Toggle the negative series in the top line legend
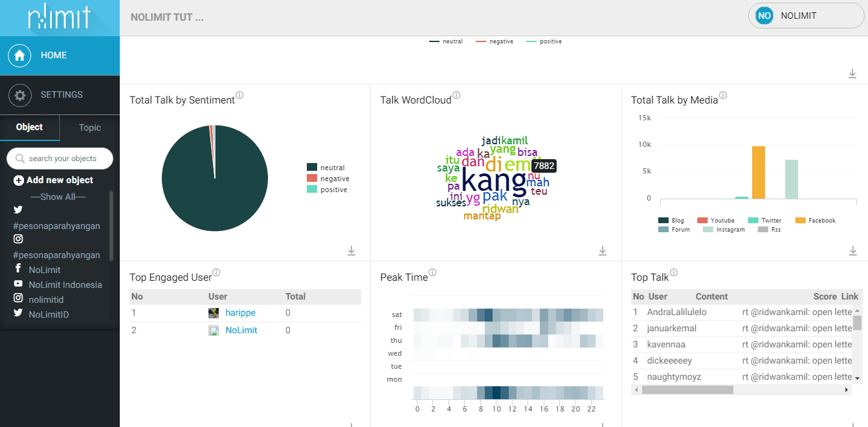Viewport: 868px width, 427px height. pyautogui.click(x=495, y=41)
